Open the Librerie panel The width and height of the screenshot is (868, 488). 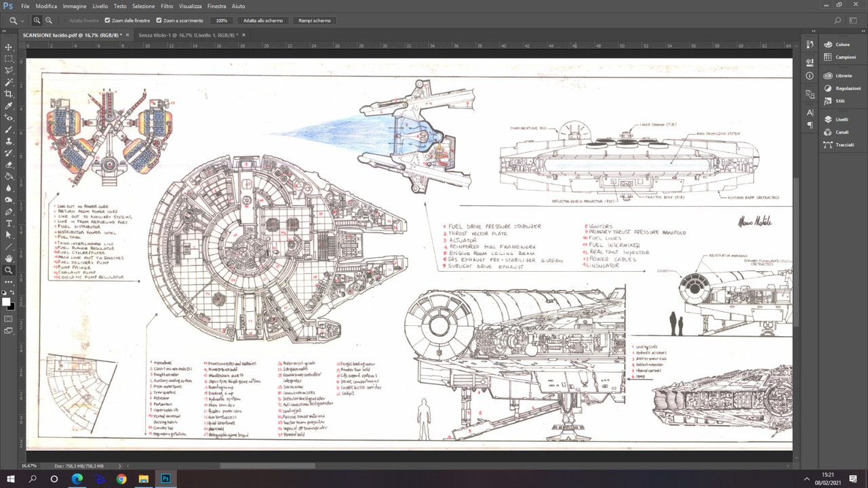(x=842, y=75)
